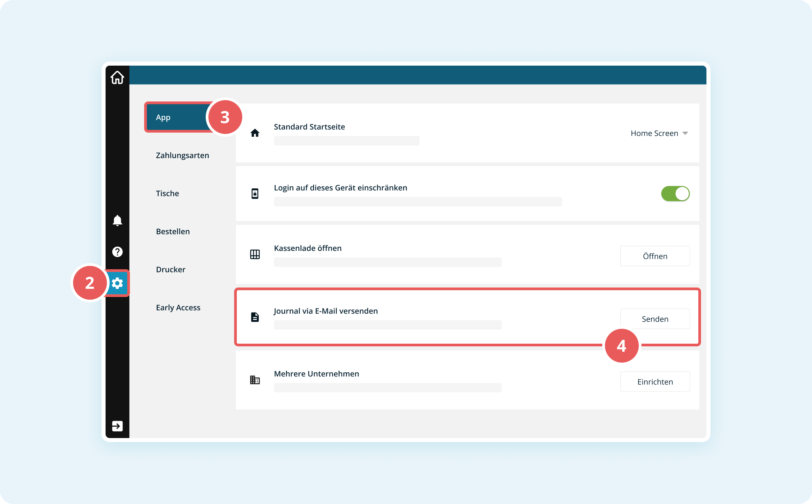Open the Home Screen dropdown
Image resolution: width=812 pixels, height=504 pixels.
[659, 133]
